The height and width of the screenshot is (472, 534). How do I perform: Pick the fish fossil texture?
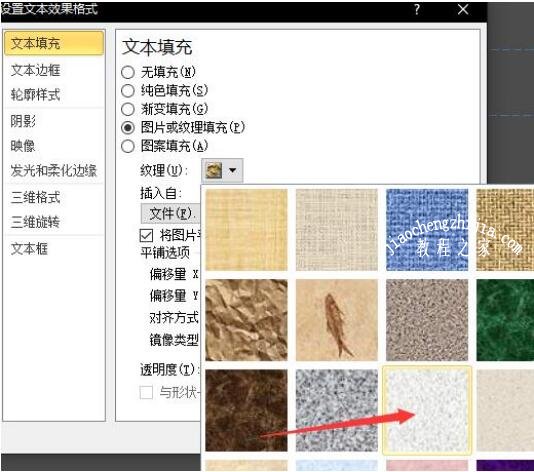[x=337, y=320]
